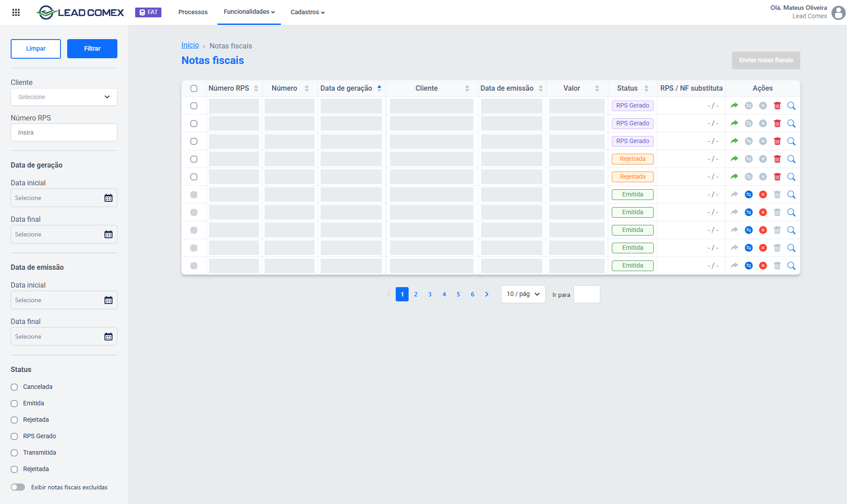Screen dimensions: 847x504
Task: Open the Cliente Selecione dropdown
Action: click(64, 97)
